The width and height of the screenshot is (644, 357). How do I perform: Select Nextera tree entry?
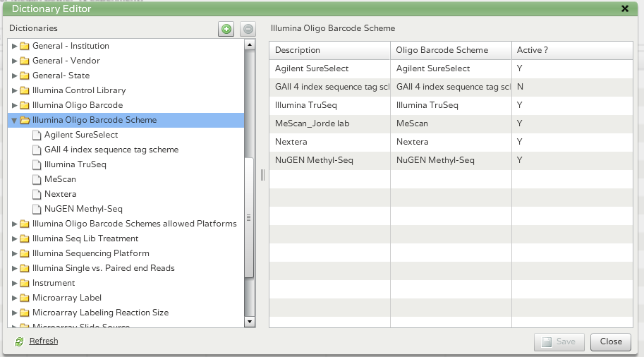61,194
